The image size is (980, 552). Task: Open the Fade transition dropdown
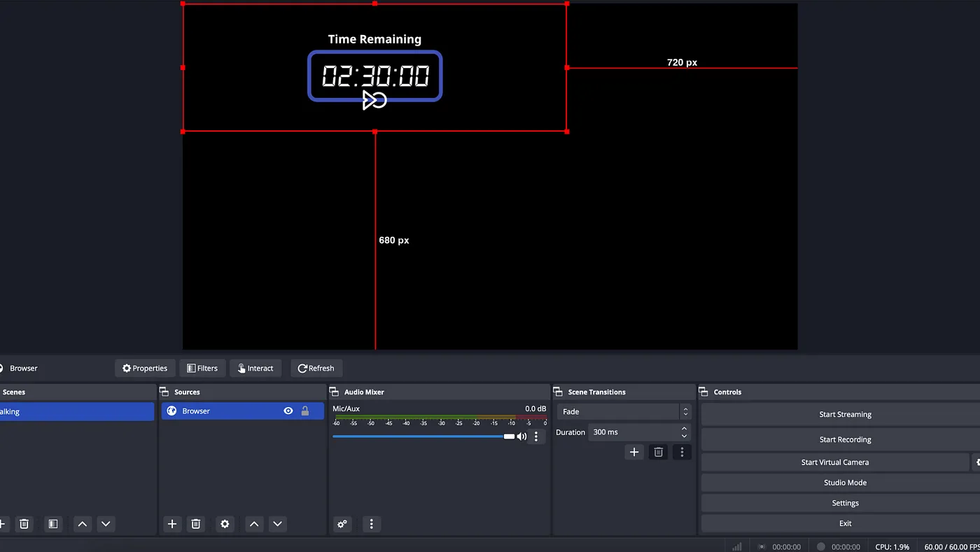(624, 412)
